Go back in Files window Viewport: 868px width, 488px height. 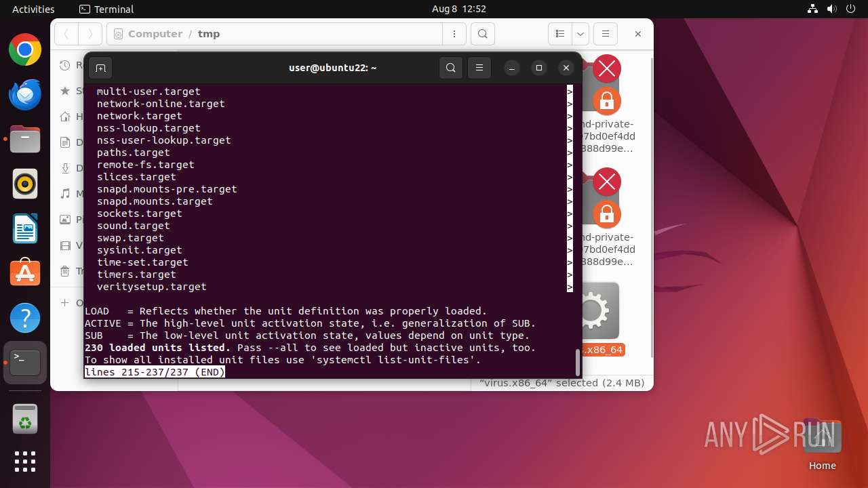66,34
